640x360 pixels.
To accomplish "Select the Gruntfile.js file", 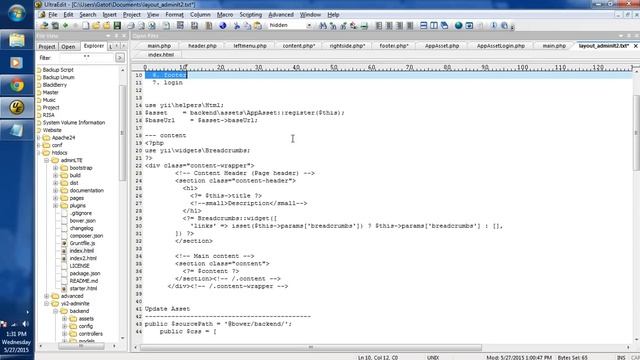I will (82, 243).
